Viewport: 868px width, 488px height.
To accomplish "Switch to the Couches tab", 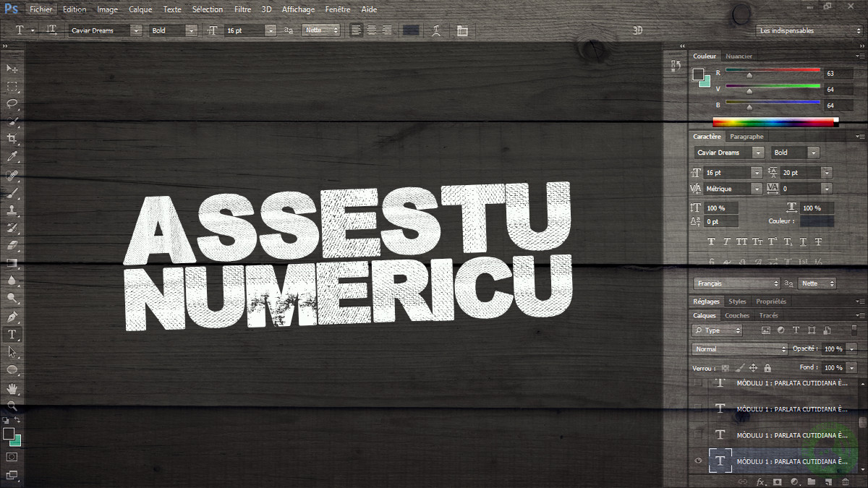I will pos(737,316).
